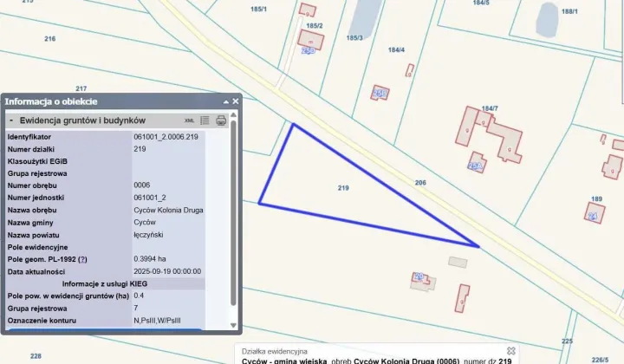The height and width of the screenshot is (364, 624).
Task: Click the address point 20 building
Action: pos(420,277)
